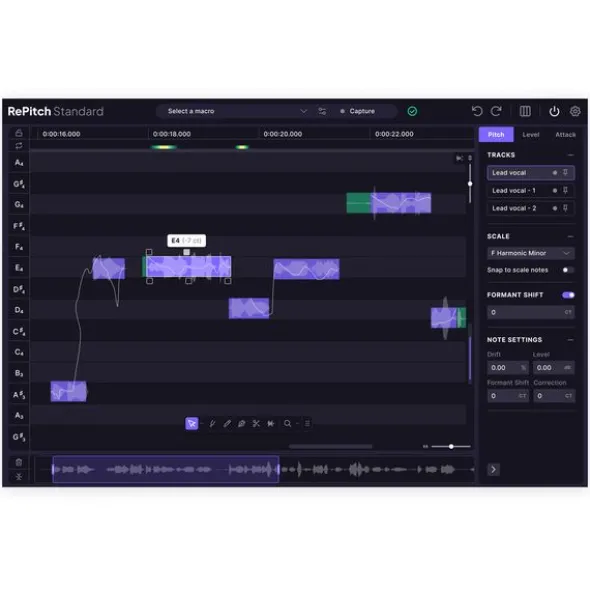This screenshot has height=591, width=590.
Task: Click the C4 piano key
Action: pyautogui.click(x=18, y=352)
